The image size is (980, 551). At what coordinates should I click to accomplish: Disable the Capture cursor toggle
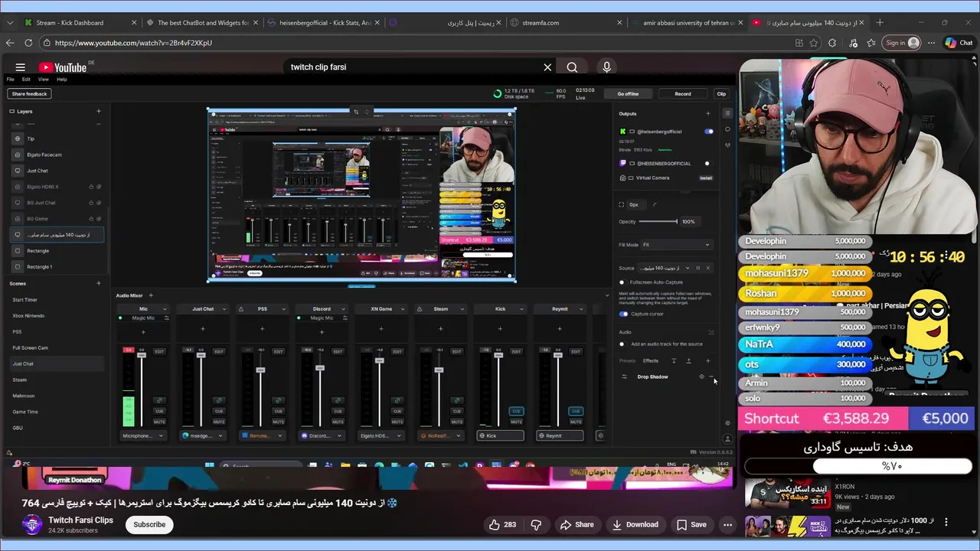pos(623,314)
